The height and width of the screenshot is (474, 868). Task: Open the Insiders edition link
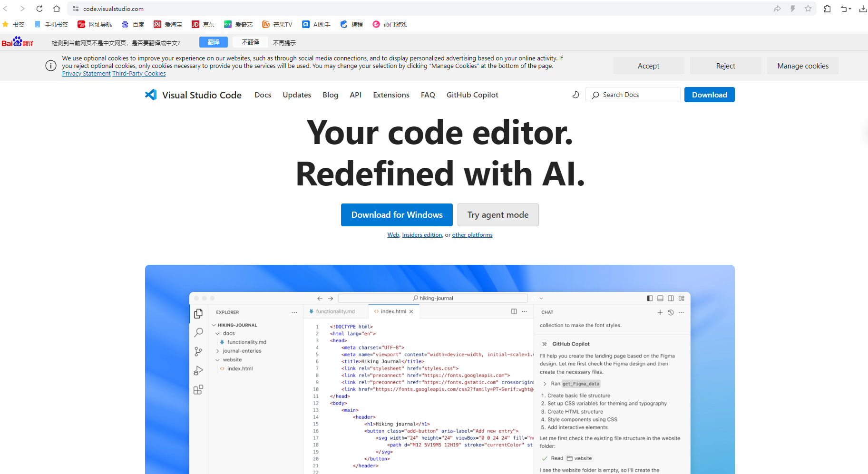[422, 235]
